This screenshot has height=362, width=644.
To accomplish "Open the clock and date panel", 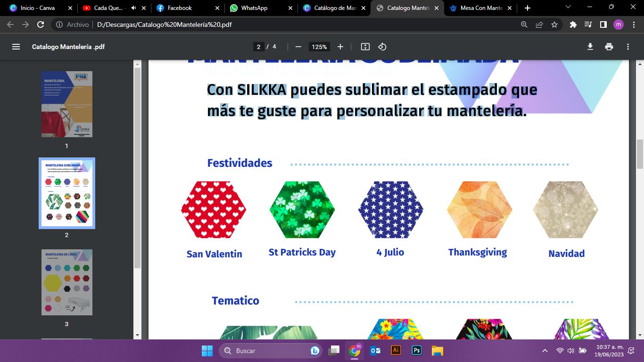I will click(609, 351).
